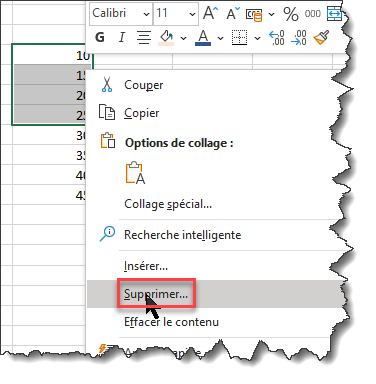Open font color dropdown arrow
The image size is (376, 384).
click(x=220, y=38)
